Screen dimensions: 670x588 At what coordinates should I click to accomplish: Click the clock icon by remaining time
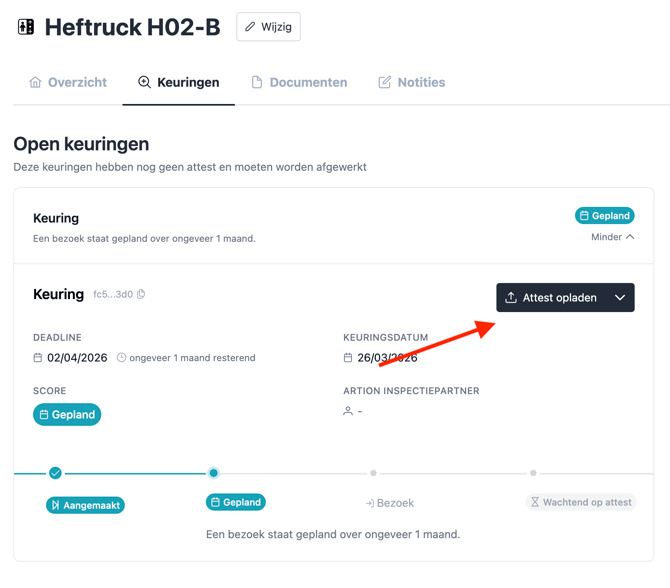click(122, 358)
